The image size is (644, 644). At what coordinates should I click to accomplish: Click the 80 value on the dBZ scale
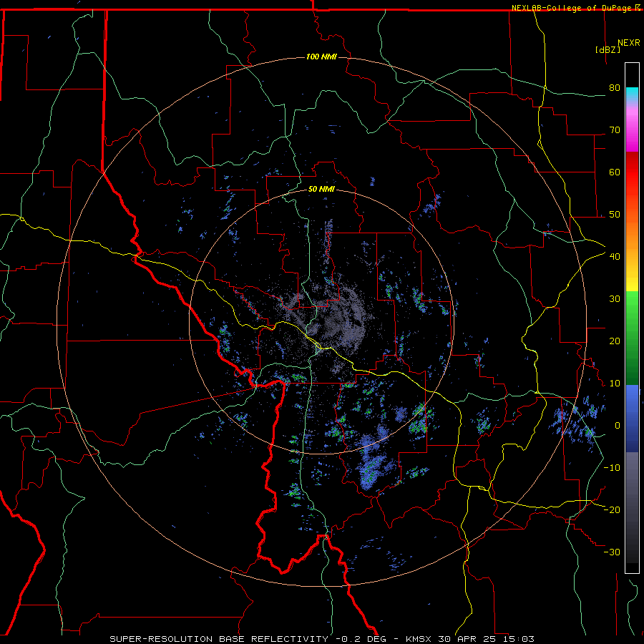click(615, 88)
